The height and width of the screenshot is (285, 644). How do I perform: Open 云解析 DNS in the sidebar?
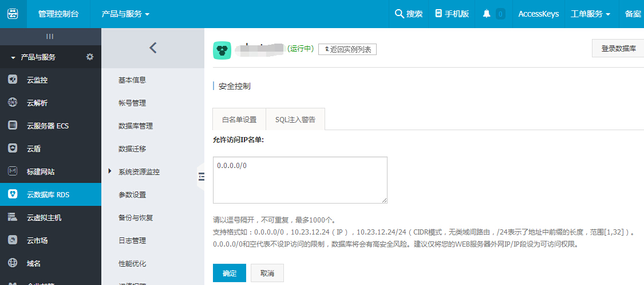(x=37, y=103)
